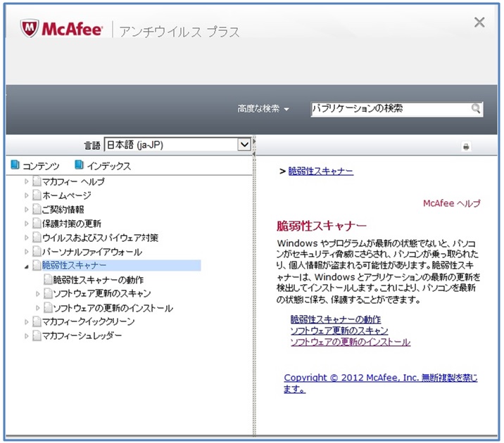Image resolution: width=504 pixels, height=443 pixels.
Task: Click page icon beside ウイルスおよびスパイウェア対策
Action: (37, 237)
